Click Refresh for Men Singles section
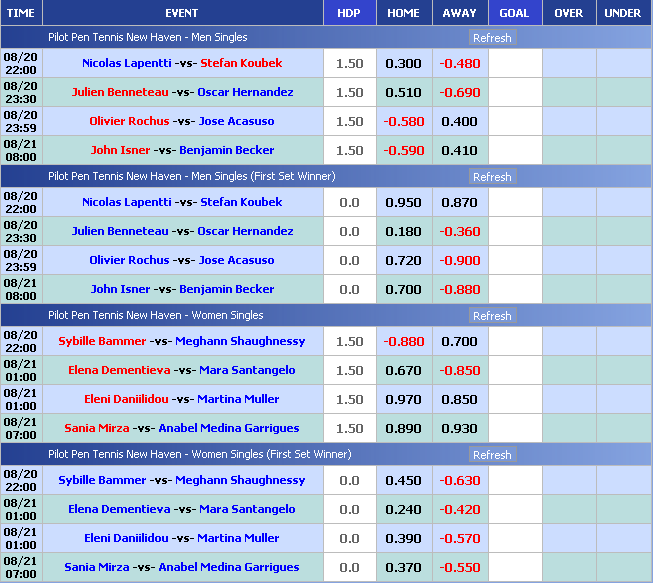Image resolution: width=653 pixels, height=583 pixels. pos(491,38)
